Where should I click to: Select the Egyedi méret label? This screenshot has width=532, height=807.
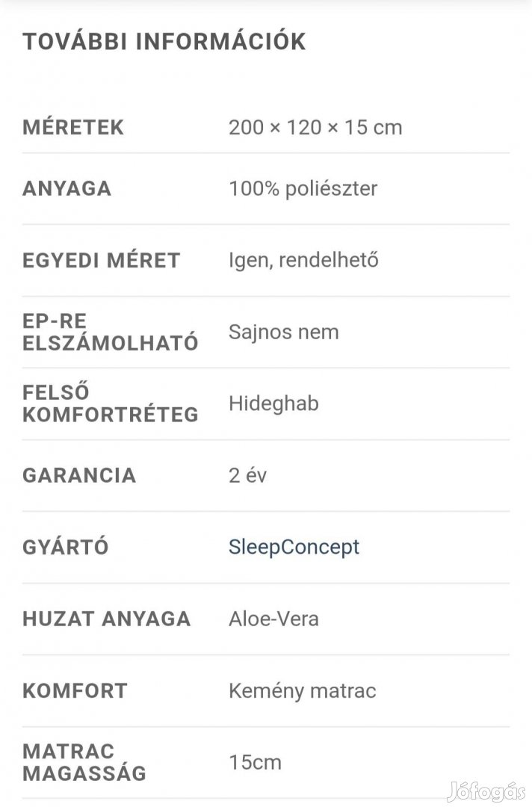102,260
